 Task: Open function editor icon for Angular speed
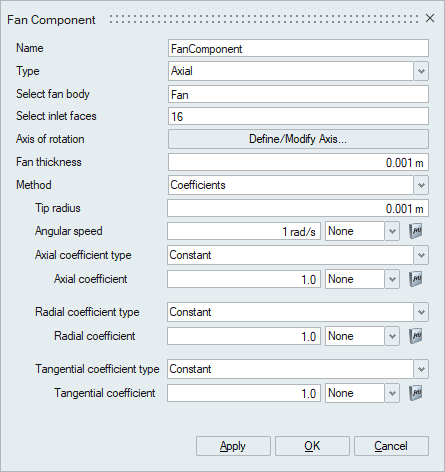[416, 231]
